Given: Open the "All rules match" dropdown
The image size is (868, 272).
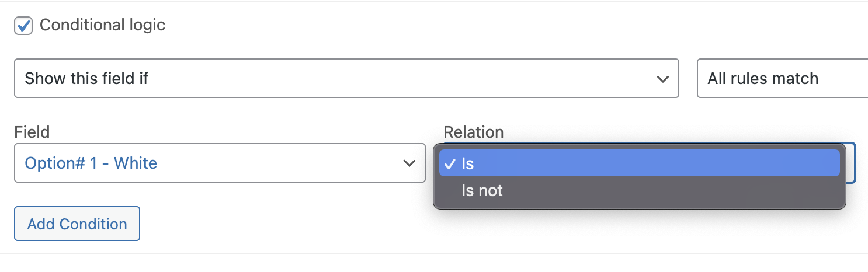Looking at the screenshot, I should click(x=783, y=78).
